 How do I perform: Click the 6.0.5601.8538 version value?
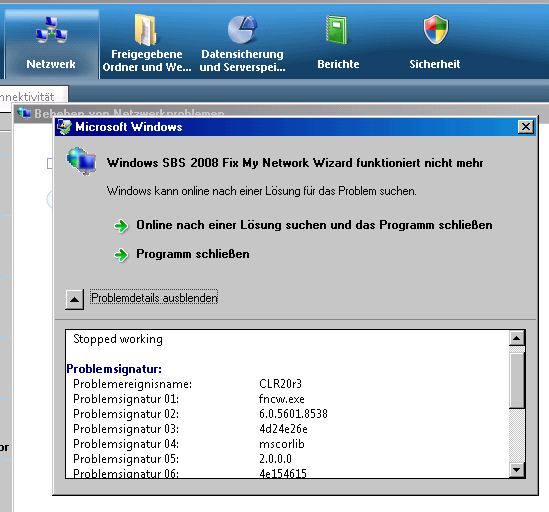coord(293,414)
